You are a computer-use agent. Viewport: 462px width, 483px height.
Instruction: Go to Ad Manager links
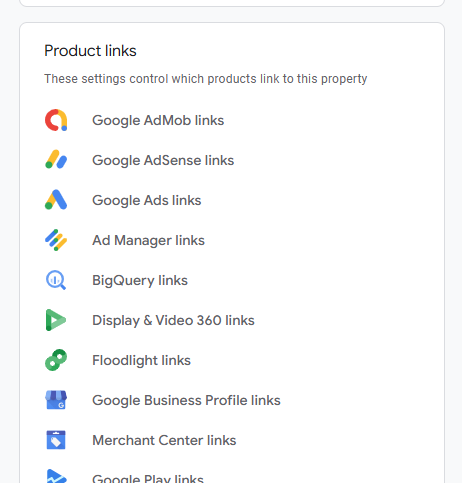coord(148,240)
